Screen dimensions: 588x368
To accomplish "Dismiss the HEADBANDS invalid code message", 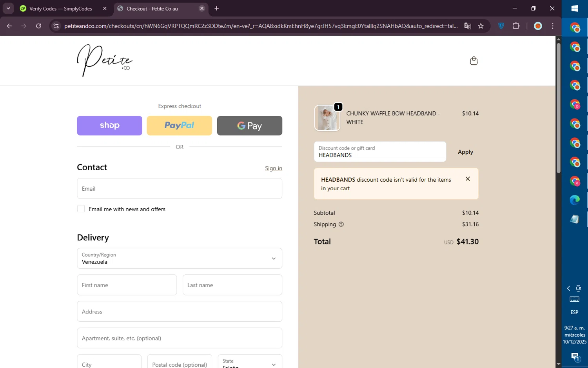I will (x=468, y=179).
